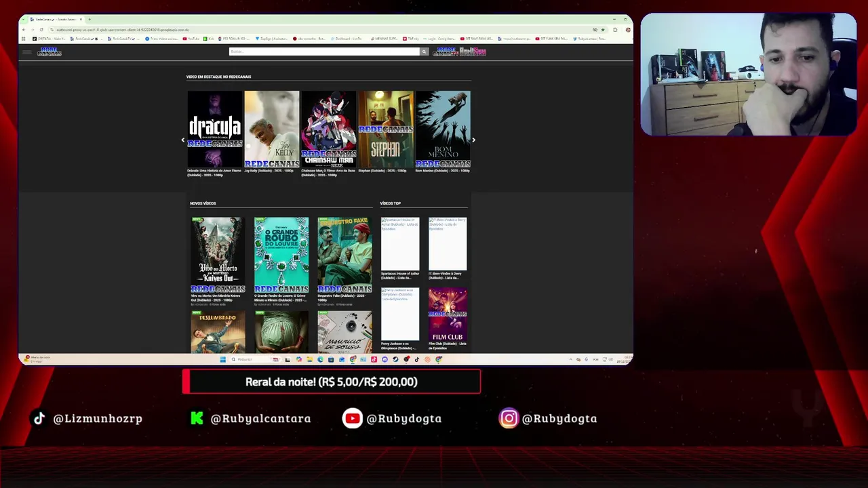Screen dimensions: 868x488
Task: Open the Bom Menino featured poster
Action: pyautogui.click(x=443, y=129)
